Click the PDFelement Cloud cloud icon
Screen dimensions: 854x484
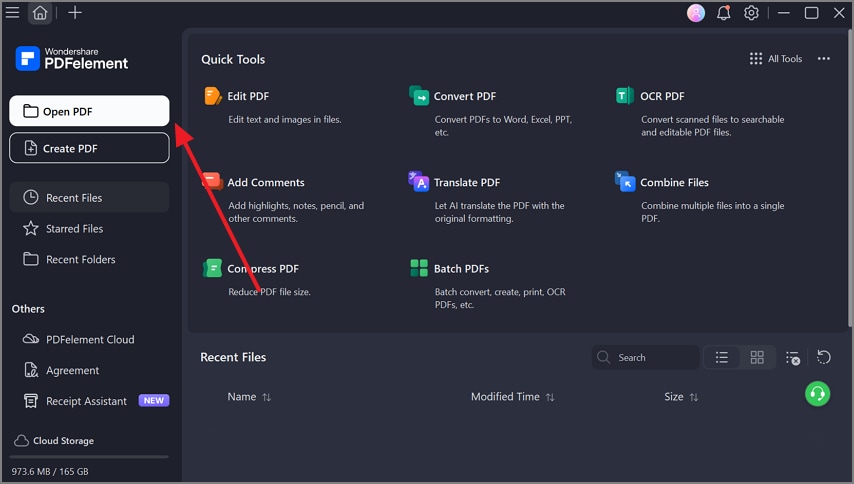[x=30, y=339]
